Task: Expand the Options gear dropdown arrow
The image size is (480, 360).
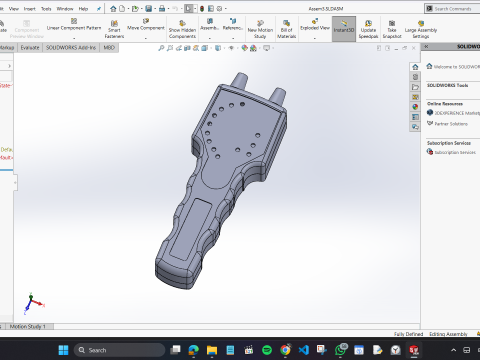Action: point(226,9)
